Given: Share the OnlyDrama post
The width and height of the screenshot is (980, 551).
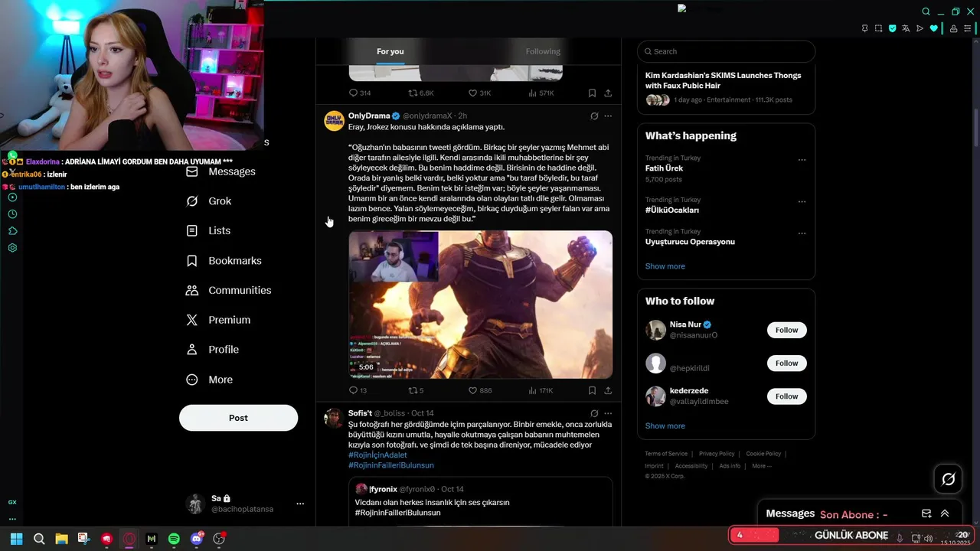Looking at the screenshot, I should click(x=608, y=390).
